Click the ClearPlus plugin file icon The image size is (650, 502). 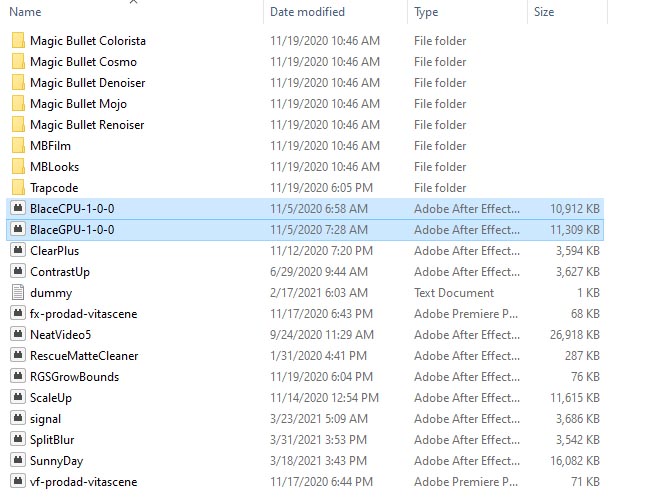18,250
